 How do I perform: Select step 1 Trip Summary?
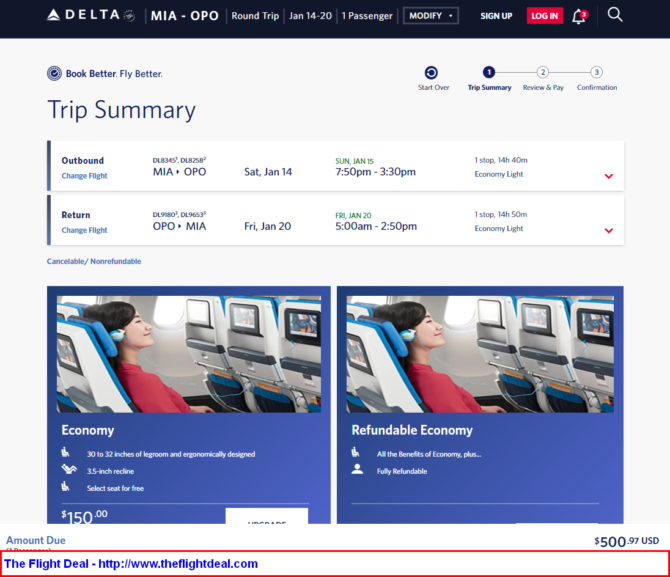coord(489,79)
